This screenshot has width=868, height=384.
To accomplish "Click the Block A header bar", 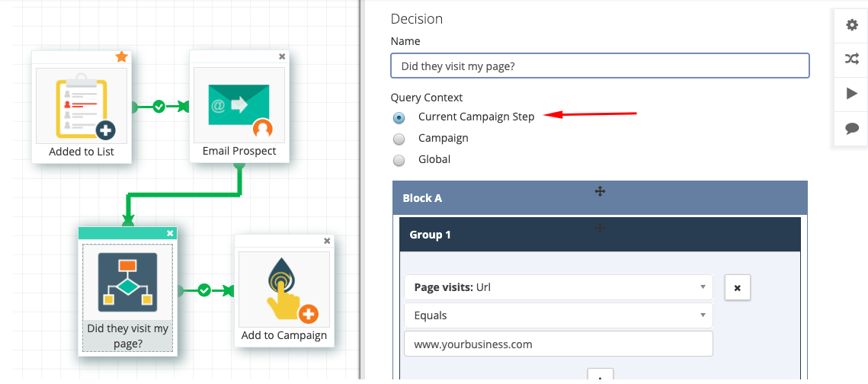I will pos(600,197).
